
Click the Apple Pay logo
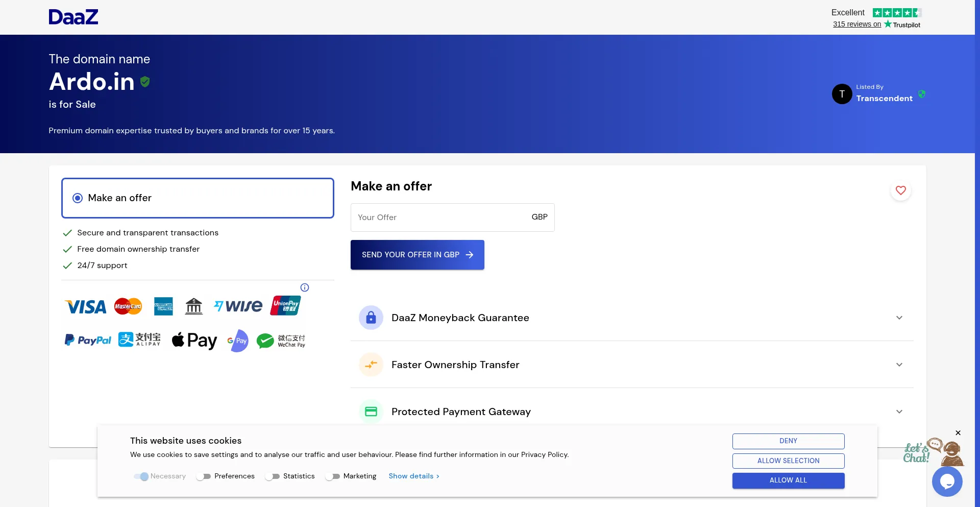point(194,341)
